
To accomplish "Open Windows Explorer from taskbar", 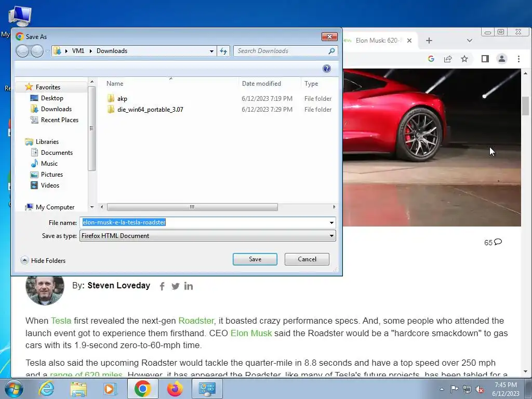I will (78, 389).
